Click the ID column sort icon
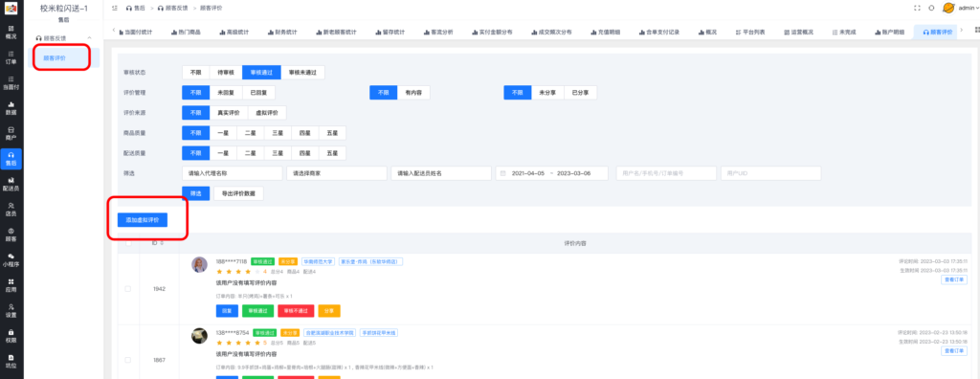Screen dimensions: 980x379 coord(162,243)
